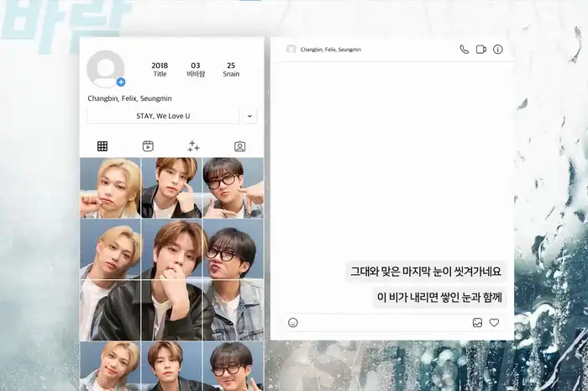Expand the chevron dropdown beside STAY button

point(249,116)
